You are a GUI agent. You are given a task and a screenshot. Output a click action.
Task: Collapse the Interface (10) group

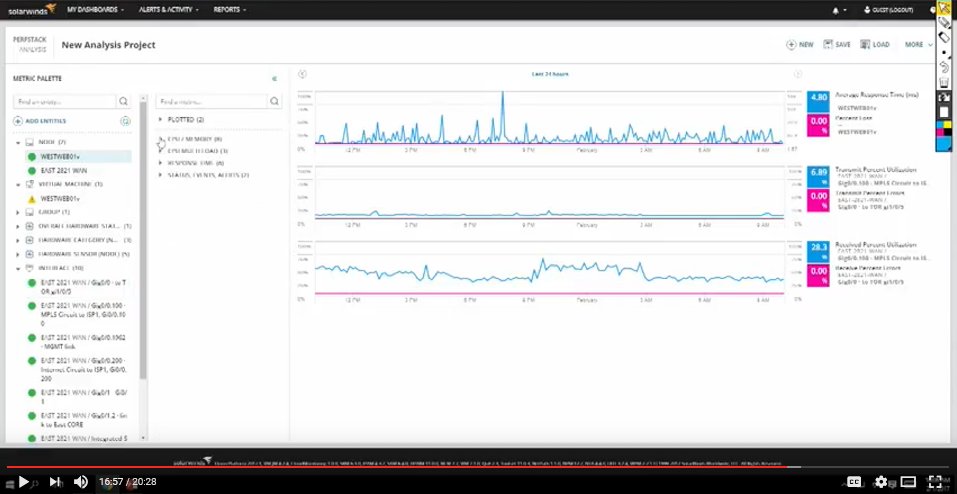pos(18,268)
